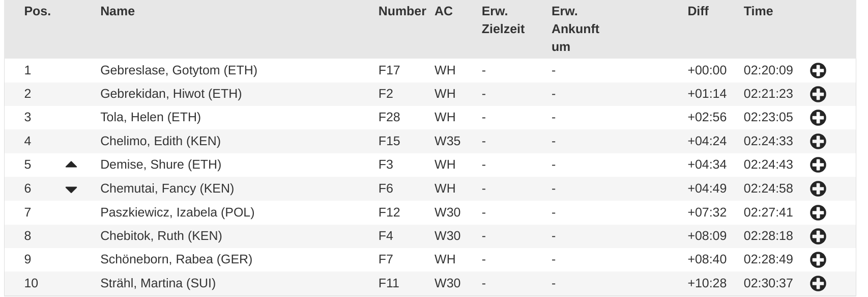Click the Number column header

pos(402,11)
